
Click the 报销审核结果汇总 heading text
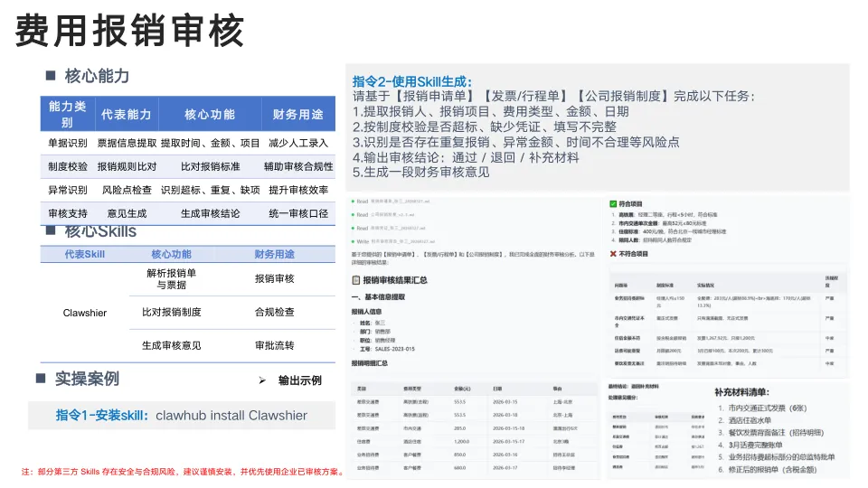click(395, 280)
